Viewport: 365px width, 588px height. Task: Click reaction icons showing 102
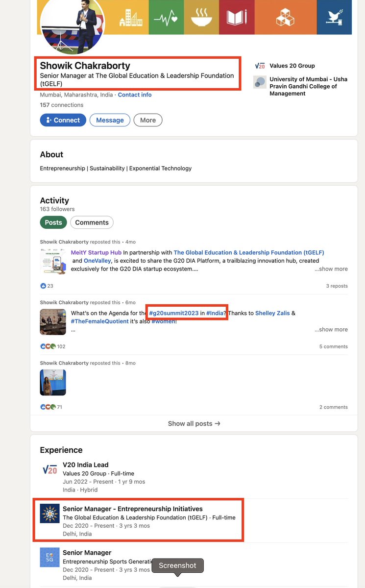point(49,346)
